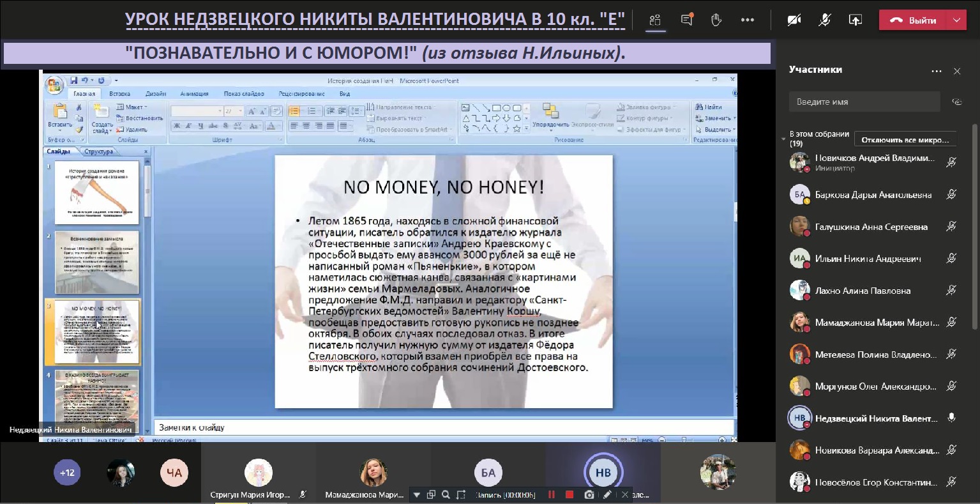The image size is (980, 504).
Task: Open the participants panel more options menu
Action: (937, 71)
